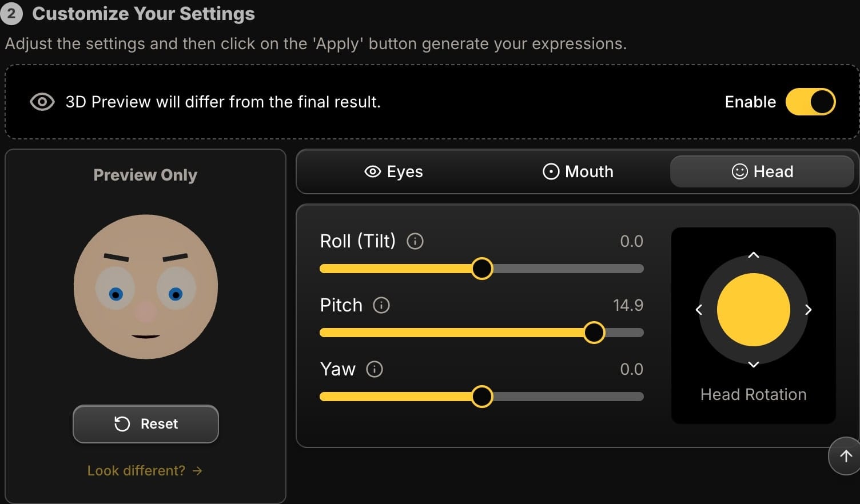
Task: Click the 3D face preview thumbnail
Action: 146,287
